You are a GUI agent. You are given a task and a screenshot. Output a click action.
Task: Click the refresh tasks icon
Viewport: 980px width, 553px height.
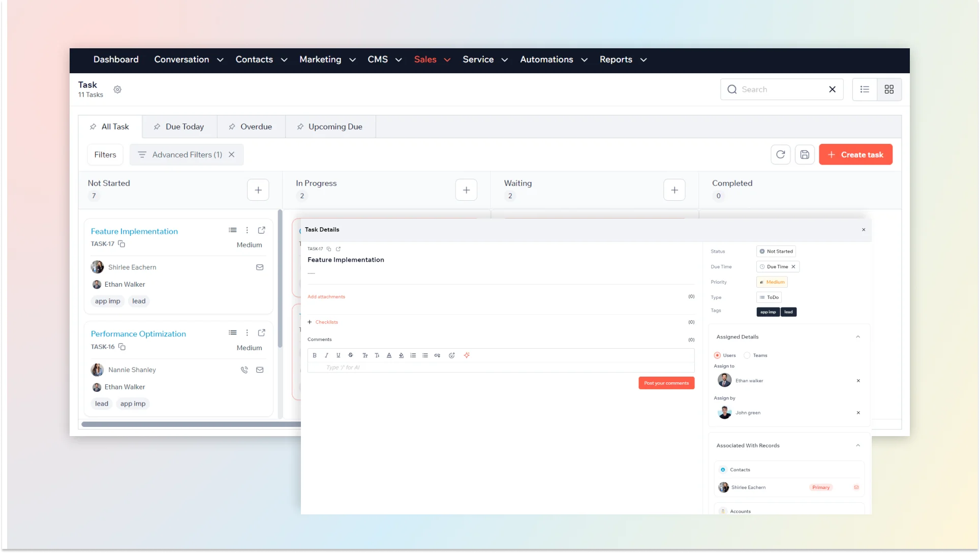(781, 155)
